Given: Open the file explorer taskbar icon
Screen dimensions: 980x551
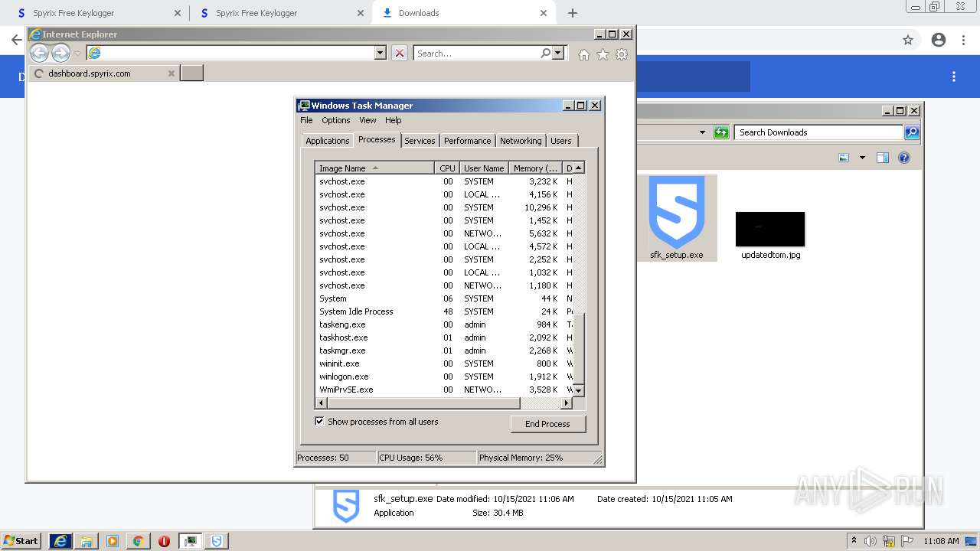Looking at the screenshot, I should (87, 541).
